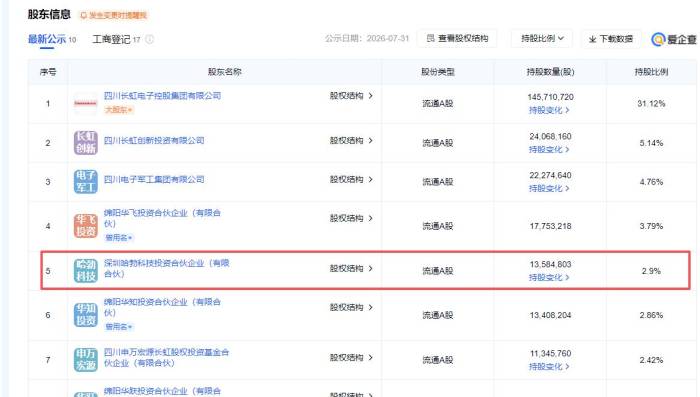Select the 2.9% cell
Screen dimensions: 700x397
coord(651,271)
